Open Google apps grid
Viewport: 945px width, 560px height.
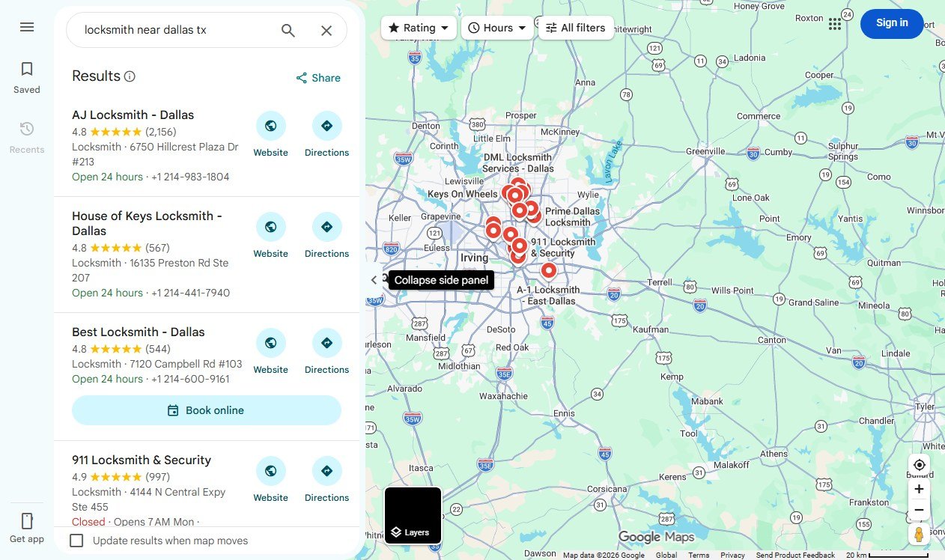click(x=835, y=24)
